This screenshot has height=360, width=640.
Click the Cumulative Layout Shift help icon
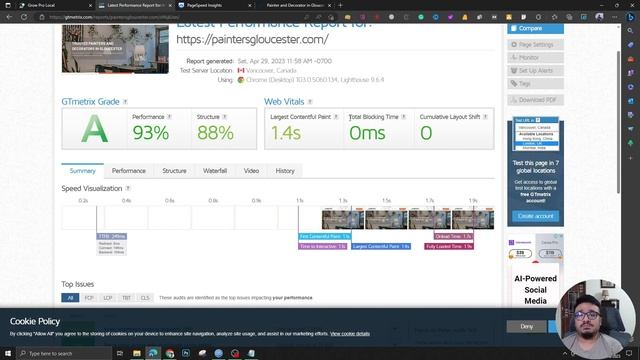click(485, 117)
